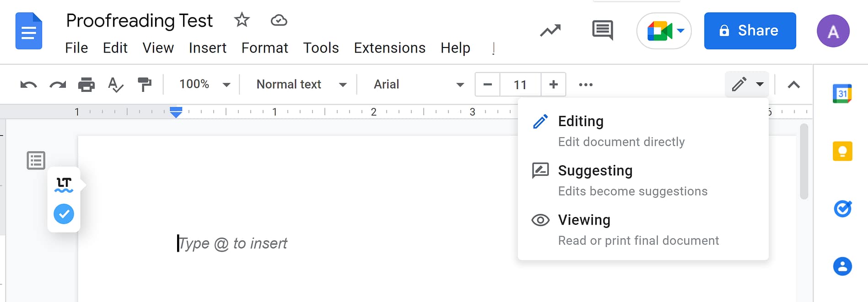Open comment history
Screen dimensions: 868x302
(x=603, y=31)
